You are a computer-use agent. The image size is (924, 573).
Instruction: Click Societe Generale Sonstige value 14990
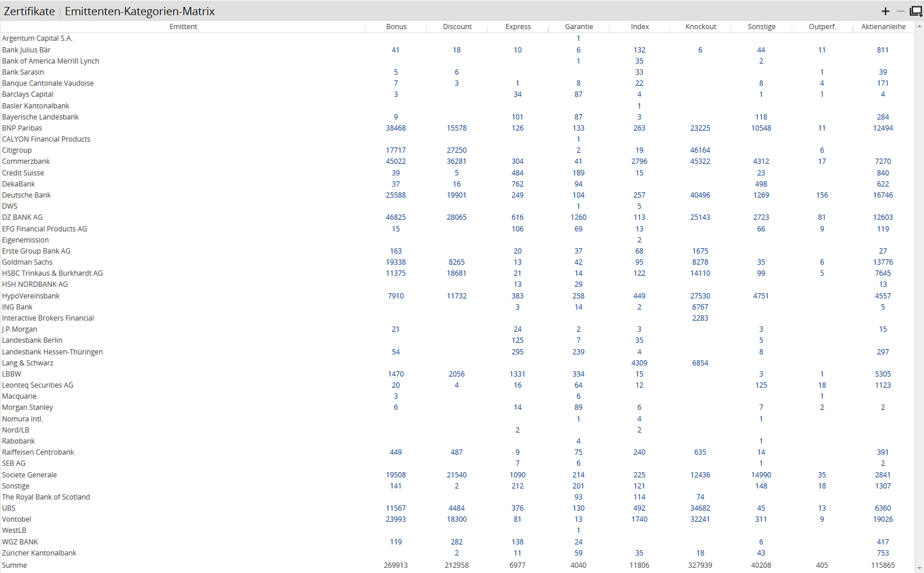pos(761,475)
